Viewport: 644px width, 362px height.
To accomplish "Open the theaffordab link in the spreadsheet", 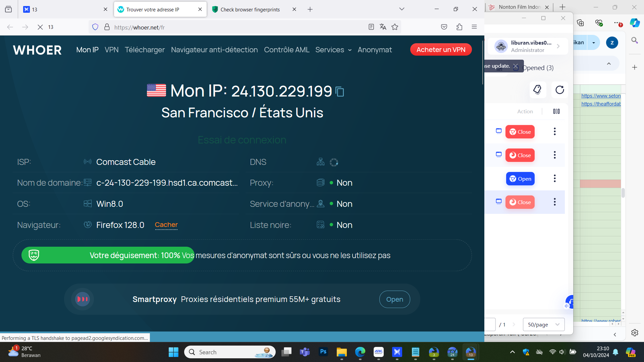I will pos(601,104).
